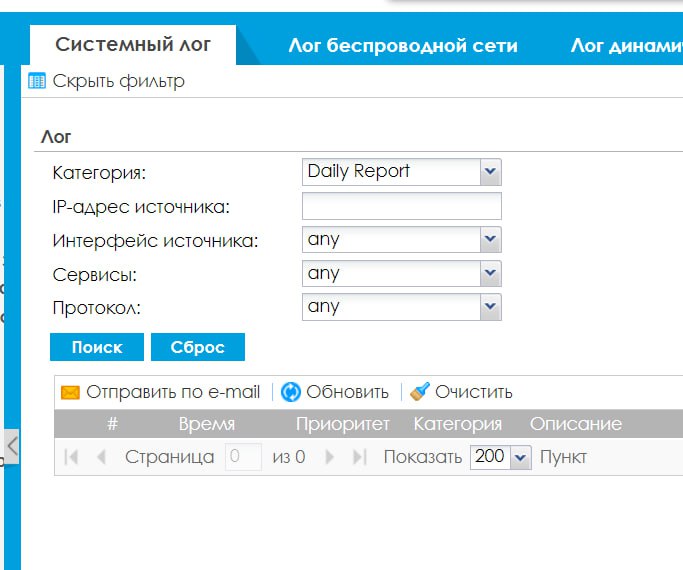Switch to Системный лог tab
Image resolution: width=683 pixels, height=570 pixels.
point(132,45)
